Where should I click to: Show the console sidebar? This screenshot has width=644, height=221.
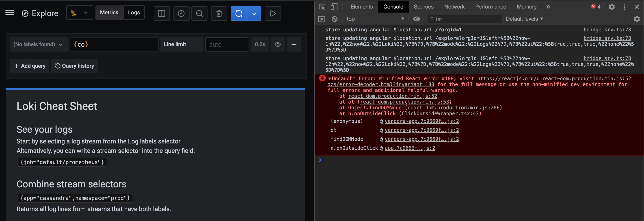(x=322, y=19)
